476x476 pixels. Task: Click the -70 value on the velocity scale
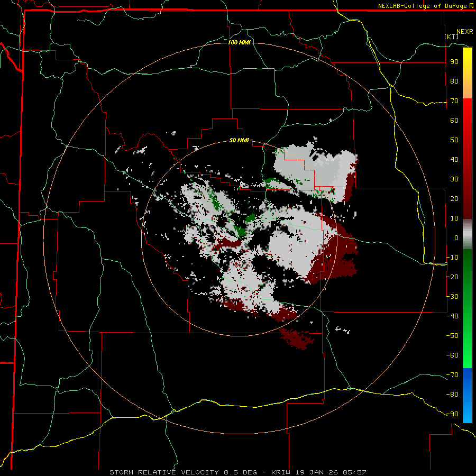click(x=452, y=375)
